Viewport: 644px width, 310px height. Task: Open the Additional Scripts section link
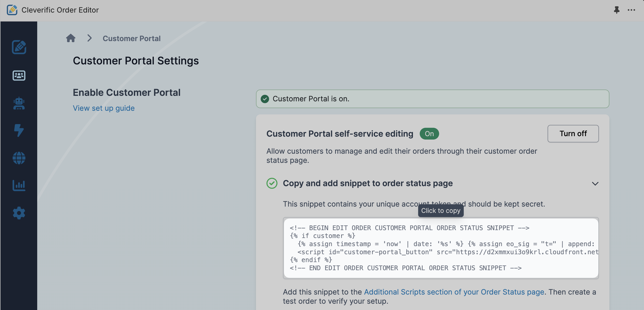point(454,292)
